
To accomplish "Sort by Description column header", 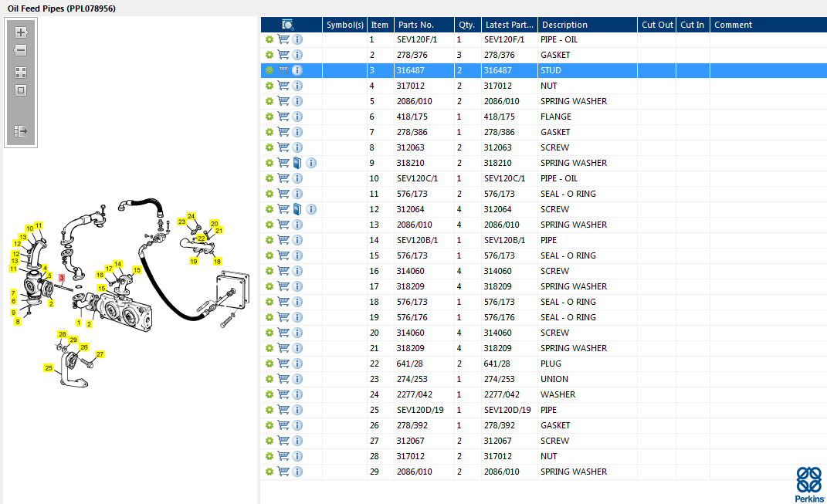I will pos(587,25).
